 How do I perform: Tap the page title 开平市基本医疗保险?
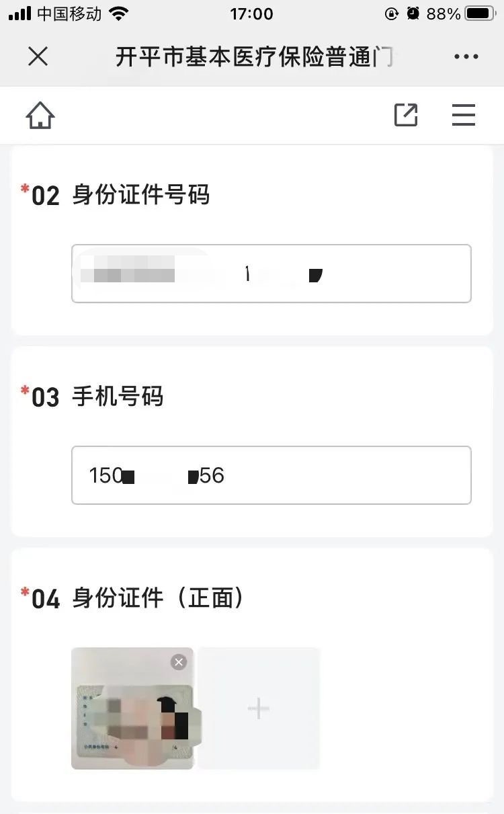click(254, 58)
